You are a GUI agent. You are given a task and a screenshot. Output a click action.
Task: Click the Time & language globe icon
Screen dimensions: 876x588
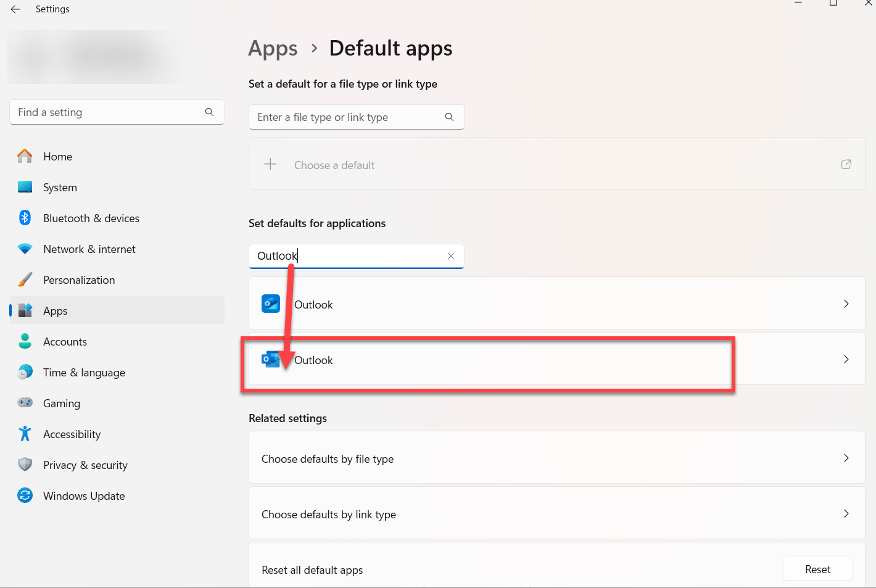click(25, 372)
